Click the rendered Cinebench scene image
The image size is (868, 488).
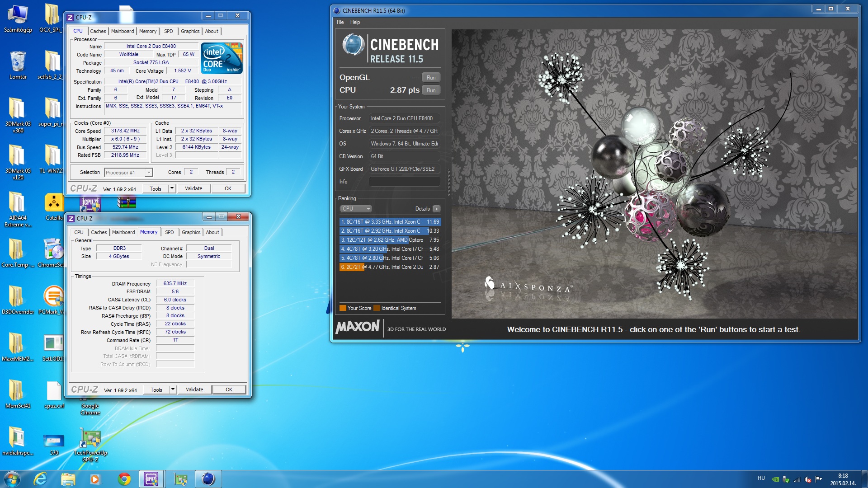coord(654,174)
